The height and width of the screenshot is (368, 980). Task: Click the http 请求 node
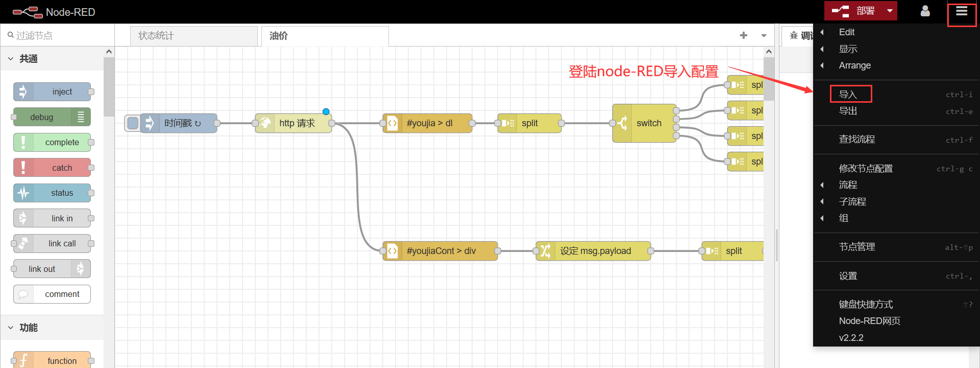293,123
